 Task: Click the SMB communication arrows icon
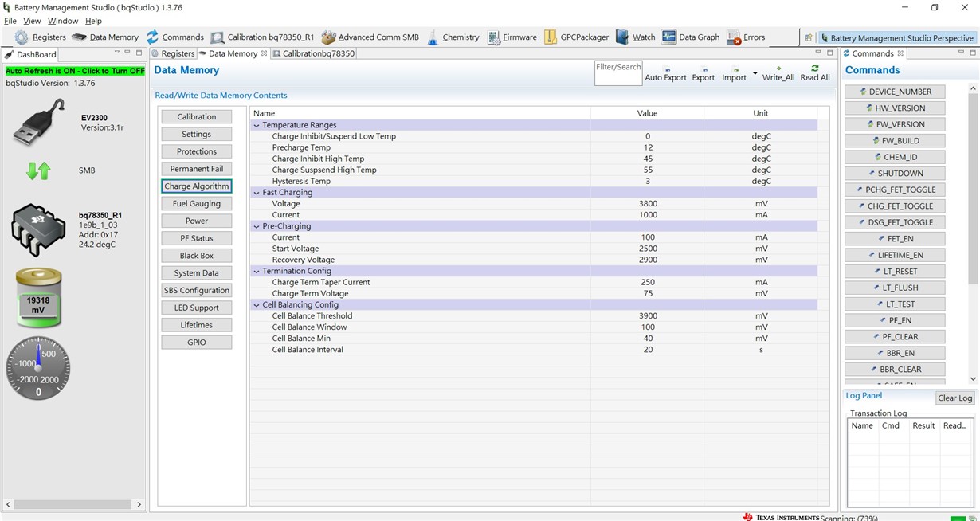[38, 170]
